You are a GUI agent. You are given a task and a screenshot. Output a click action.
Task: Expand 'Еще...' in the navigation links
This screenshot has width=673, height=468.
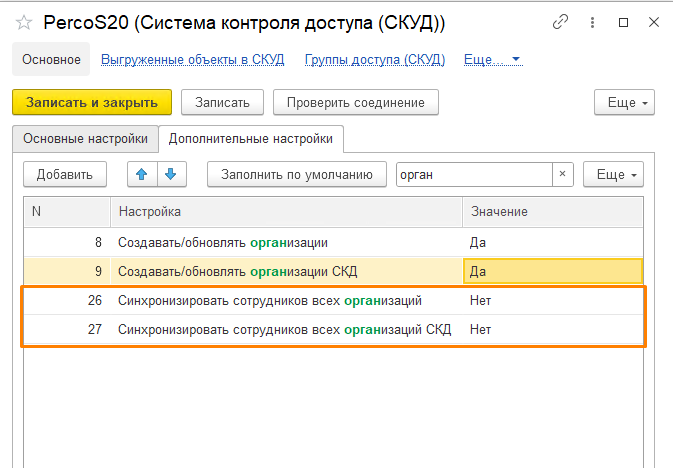492,60
